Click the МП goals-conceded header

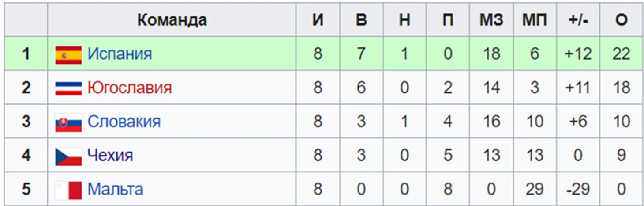coord(535,20)
